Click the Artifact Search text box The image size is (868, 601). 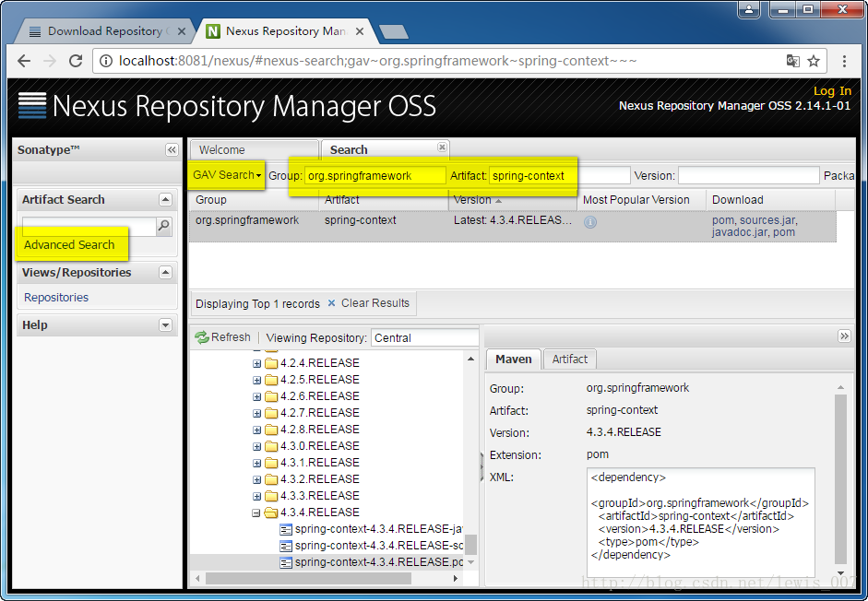89,227
